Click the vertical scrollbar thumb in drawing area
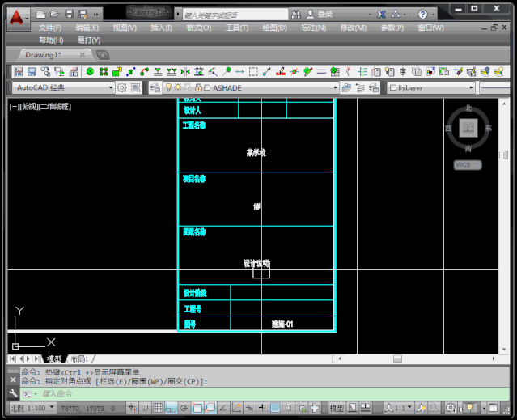Screen dimensions: 517x420 coord(503,155)
